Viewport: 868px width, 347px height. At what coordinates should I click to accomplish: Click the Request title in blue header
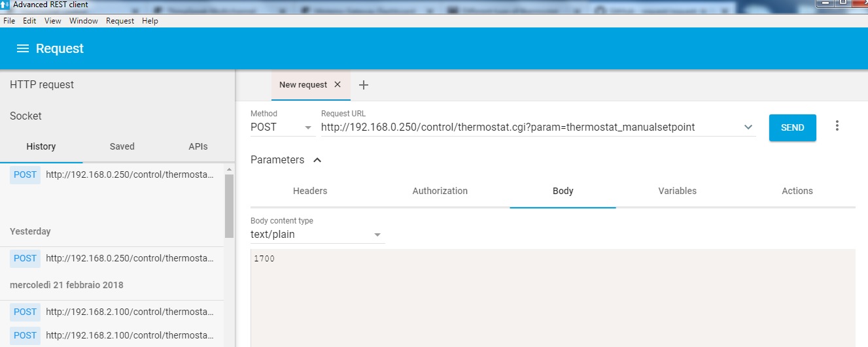point(60,49)
